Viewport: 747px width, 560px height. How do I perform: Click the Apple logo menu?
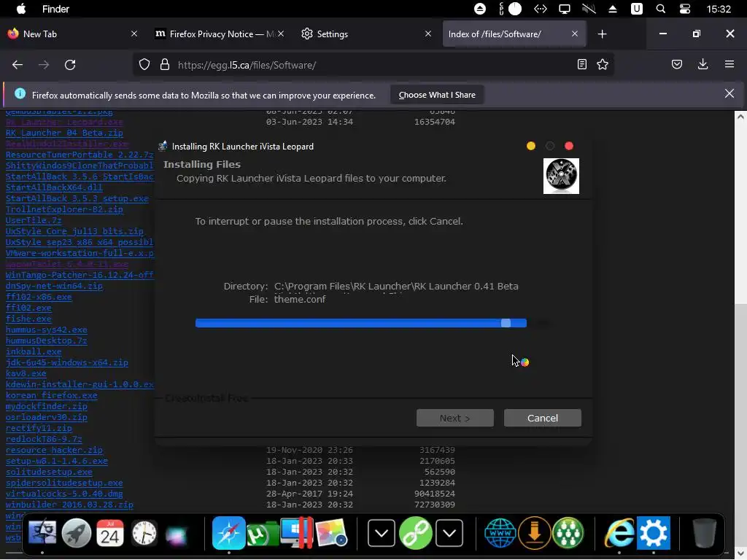click(x=21, y=9)
